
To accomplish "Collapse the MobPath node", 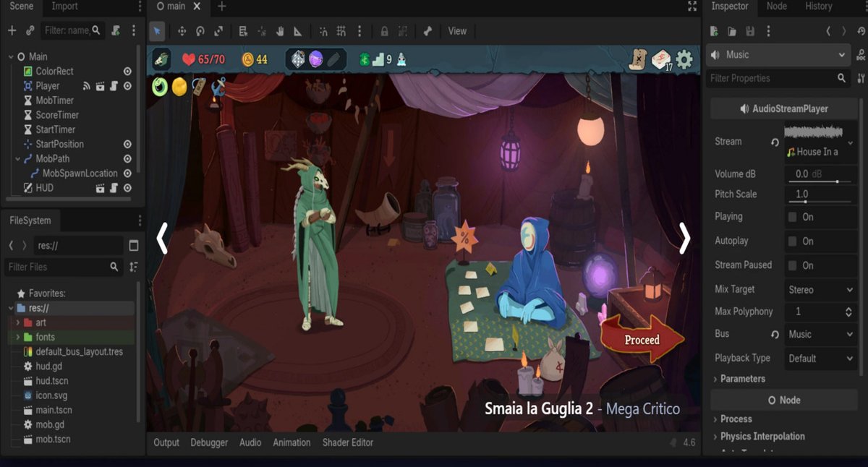I will click(x=18, y=159).
